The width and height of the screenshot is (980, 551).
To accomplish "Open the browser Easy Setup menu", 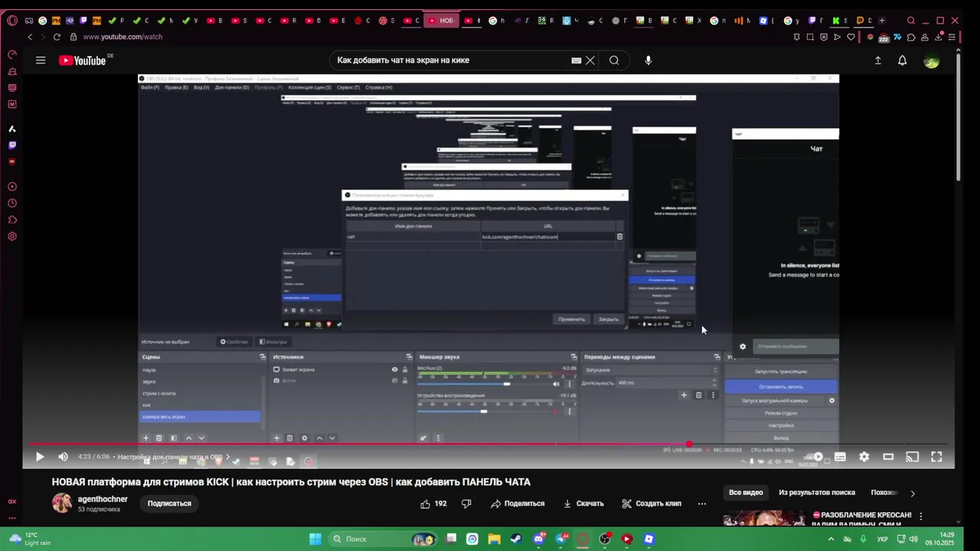I will click(x=952, y=37).
